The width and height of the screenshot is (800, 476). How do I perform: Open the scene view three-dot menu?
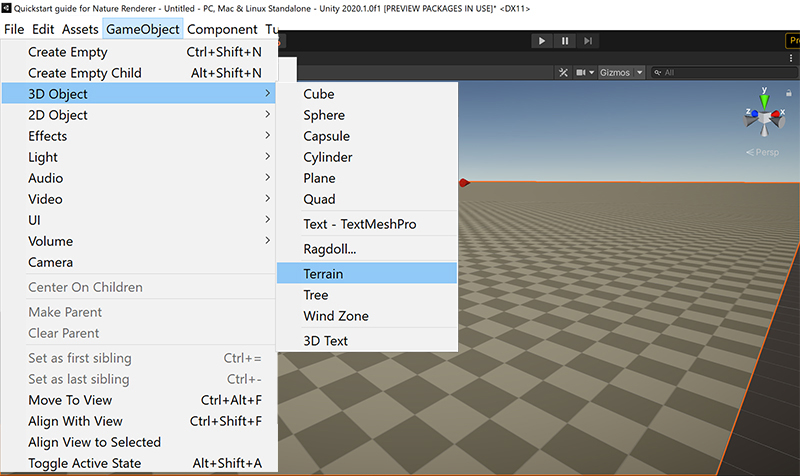pyautogui.click(x=792, y=57)
